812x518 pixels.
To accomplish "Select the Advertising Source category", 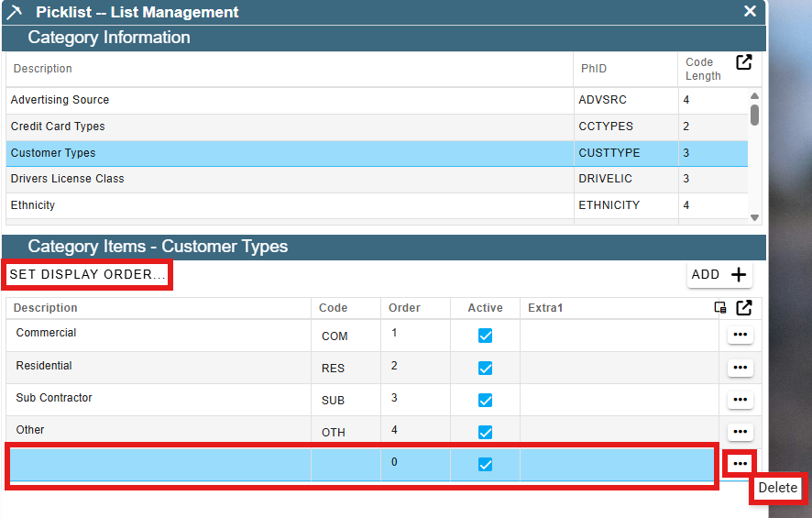I will pos(377,101).
